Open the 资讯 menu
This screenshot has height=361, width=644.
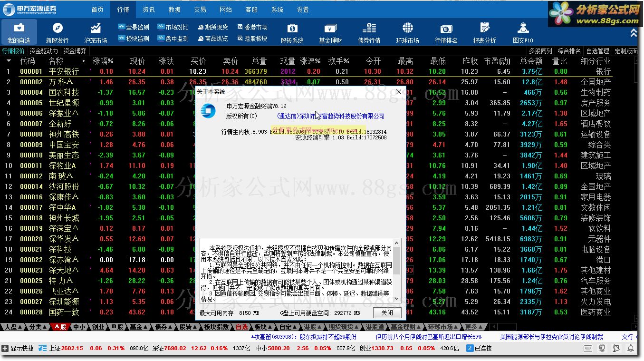tap(149, 10)
